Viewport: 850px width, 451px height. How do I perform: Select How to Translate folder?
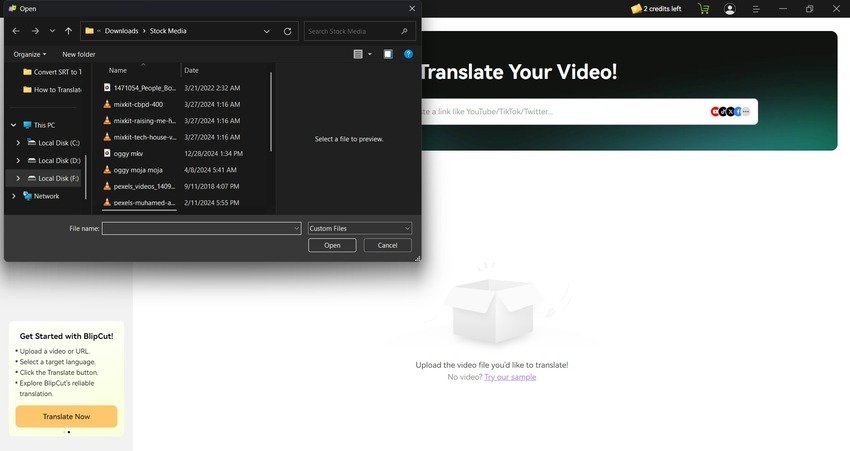(x=53, y=89)
